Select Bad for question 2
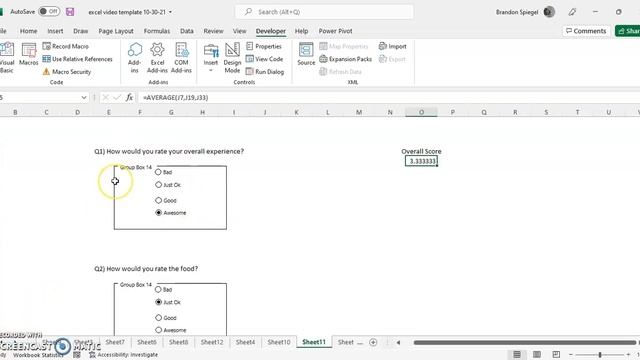Screen dimensions: 640x360 [158, 289]
